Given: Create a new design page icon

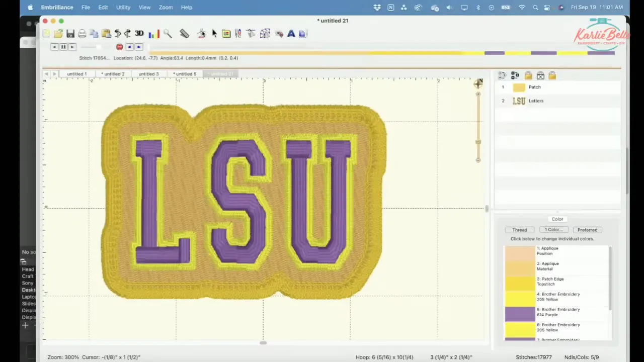Looking at the screenshot, I should point(46,34).
